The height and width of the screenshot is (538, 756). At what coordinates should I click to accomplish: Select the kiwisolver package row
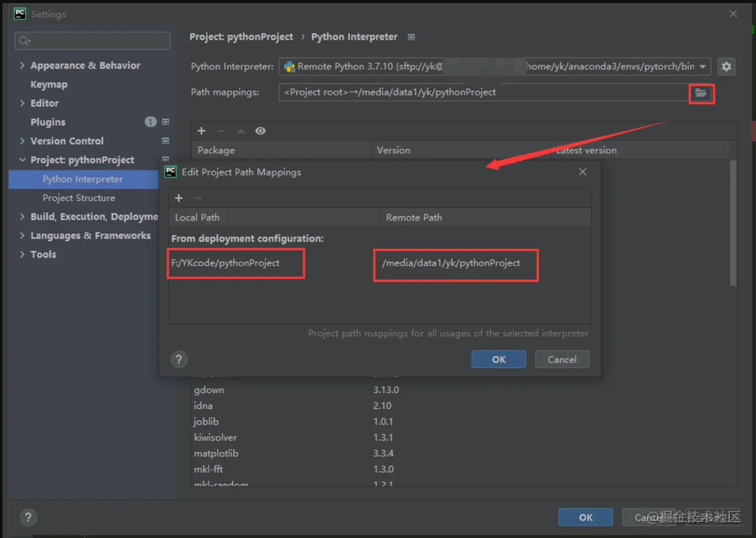pyautogui.click(x=460, y=437)
